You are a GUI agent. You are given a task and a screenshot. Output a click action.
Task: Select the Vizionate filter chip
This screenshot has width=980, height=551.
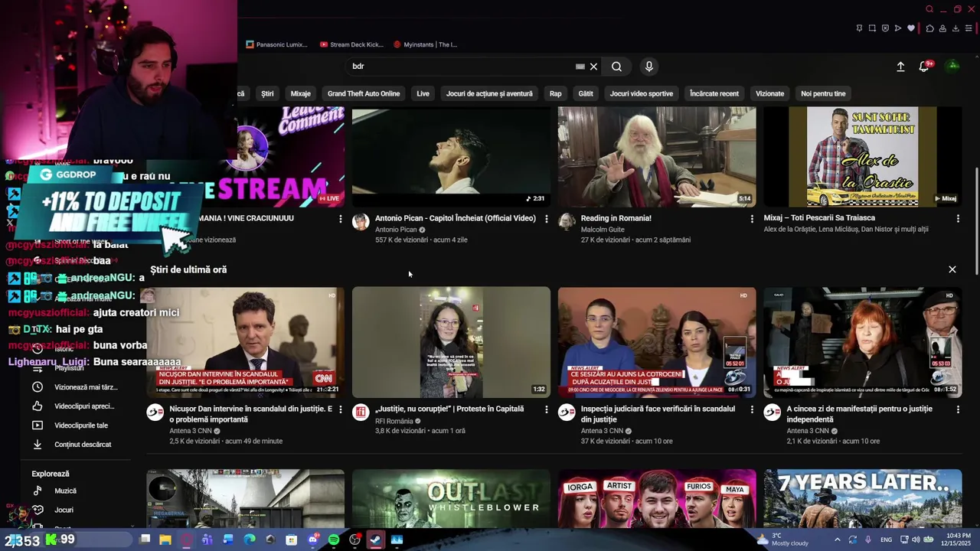tap(769, 93)
